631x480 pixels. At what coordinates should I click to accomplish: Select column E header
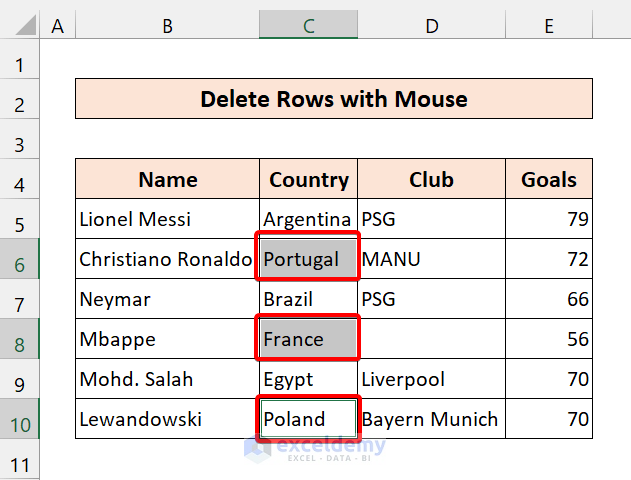(549, 26)
